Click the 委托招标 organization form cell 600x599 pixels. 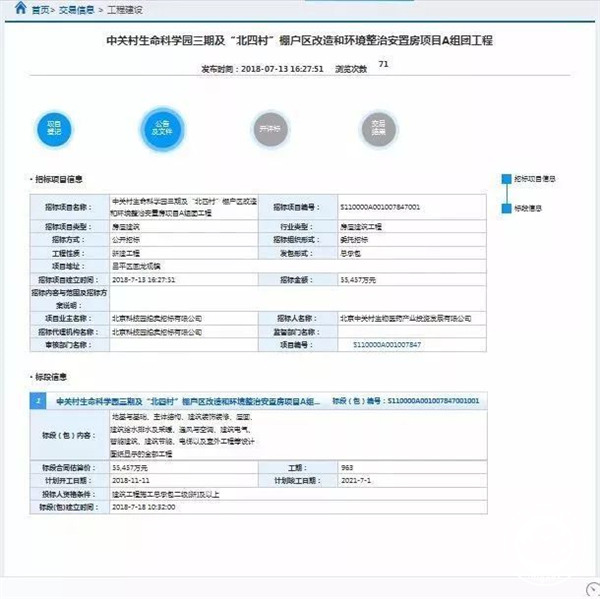click(x=412, y=240)
